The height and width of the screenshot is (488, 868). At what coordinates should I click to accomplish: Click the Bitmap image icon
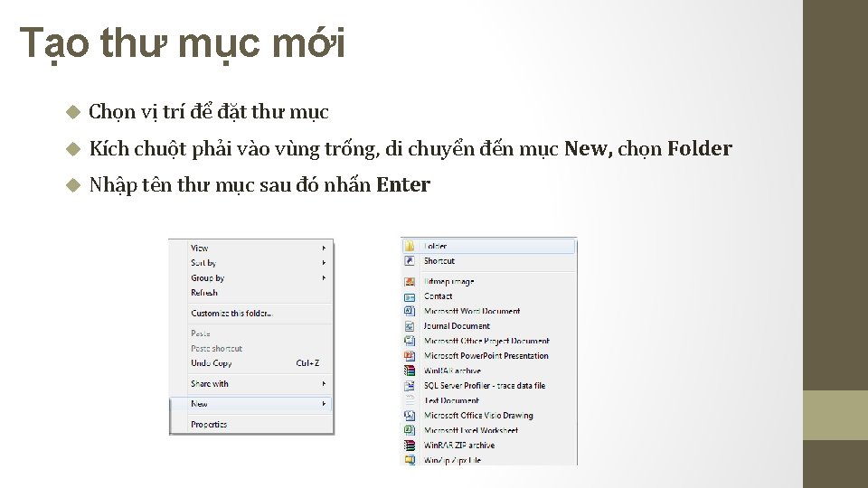410,282
